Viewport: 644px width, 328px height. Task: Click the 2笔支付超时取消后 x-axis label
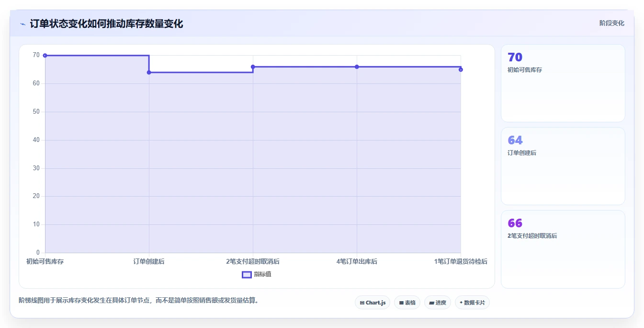click(253, 261)
